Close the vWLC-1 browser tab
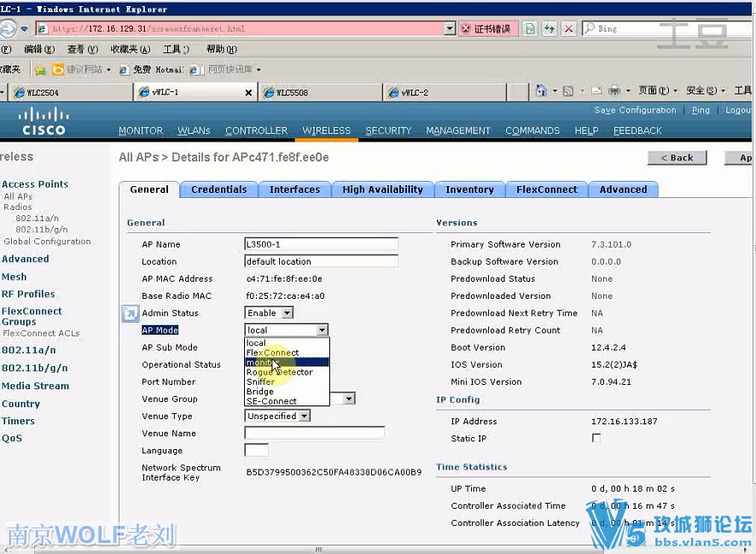Screen dimensions: 756x554 point(248,92)
